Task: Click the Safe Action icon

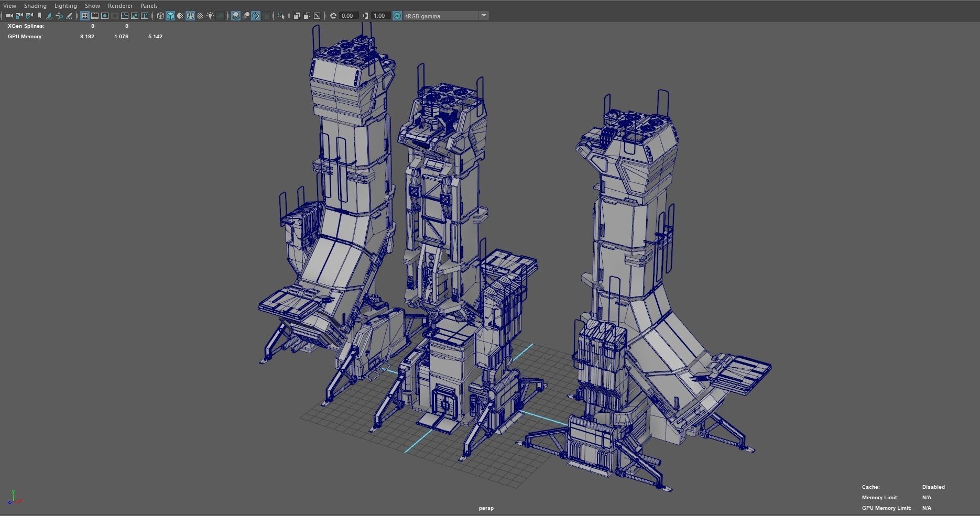Action: (x=135, y=16)
